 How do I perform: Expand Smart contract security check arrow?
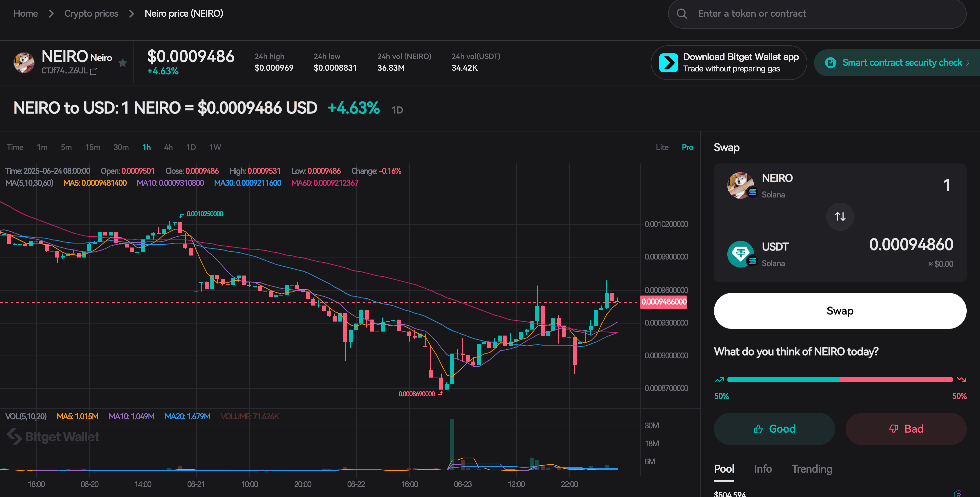[968, 63]
